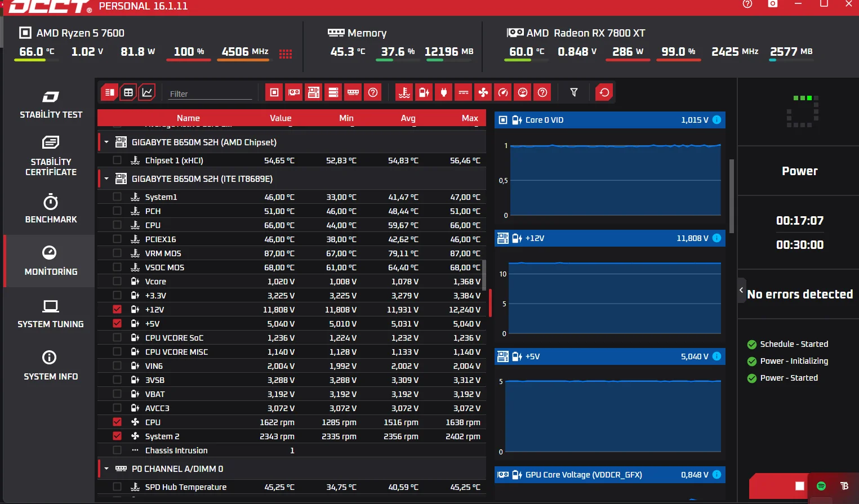Click the sensor table vertical scrollbar
This screenshot has width=859, height=504.
point(484,275)
